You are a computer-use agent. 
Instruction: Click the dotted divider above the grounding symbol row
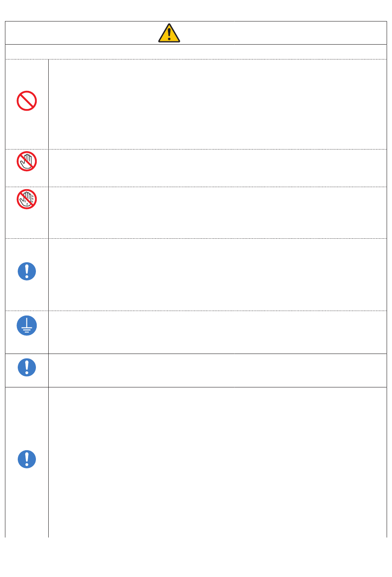click(x=196, y=311)
